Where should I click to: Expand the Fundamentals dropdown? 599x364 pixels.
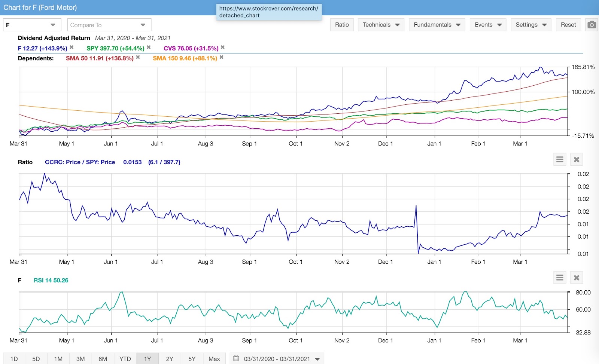coord(437,25)
